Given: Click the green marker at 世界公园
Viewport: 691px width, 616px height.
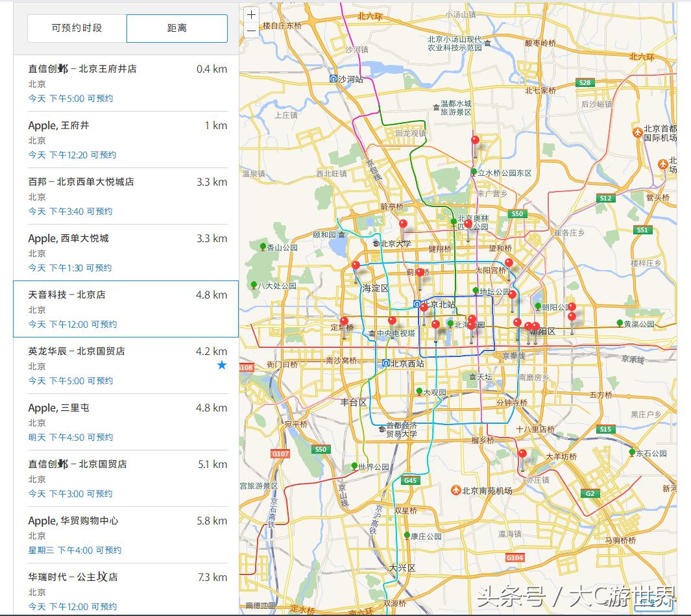Looking at the screenshot, I should [x=356, y=465].
